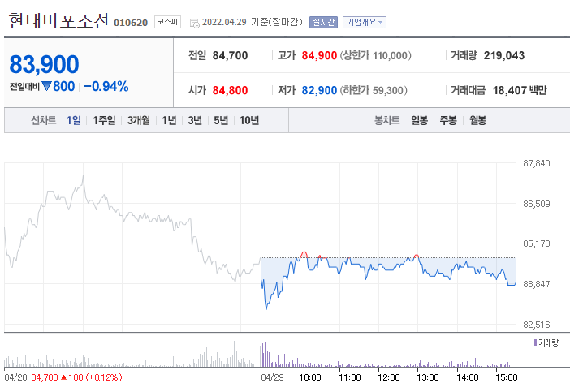The height and width of the screenshot is (392, 570).
Task: Click the 선차트 label
Action: click(x=44, y=120)
